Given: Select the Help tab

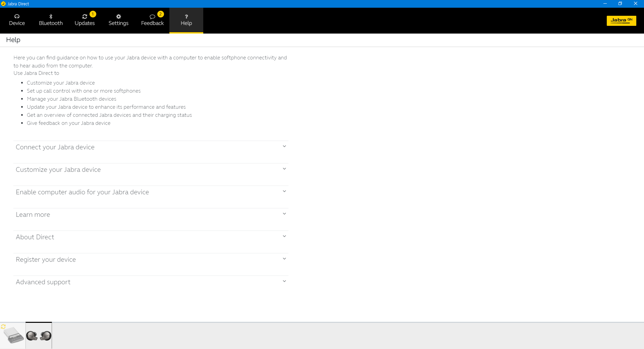Looking at the screenshot, I should (x=186, y=20).
